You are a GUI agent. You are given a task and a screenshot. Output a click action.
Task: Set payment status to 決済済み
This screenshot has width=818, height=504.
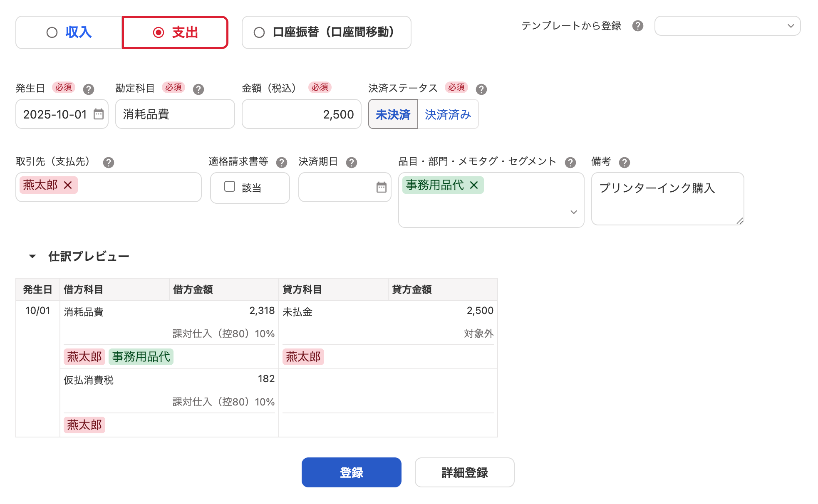pos(448,114)
